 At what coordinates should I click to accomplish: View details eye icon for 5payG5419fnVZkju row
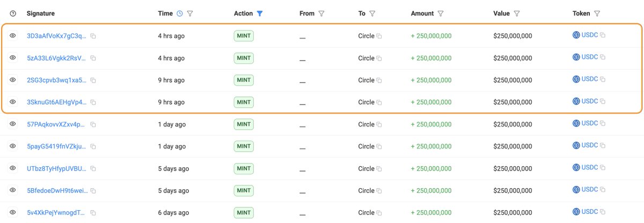tap(13, 146)
